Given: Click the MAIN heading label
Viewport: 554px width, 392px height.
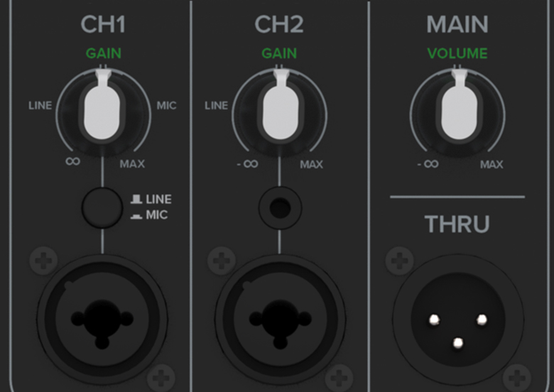Looking at the screenshot, I should tap(457, 25).
